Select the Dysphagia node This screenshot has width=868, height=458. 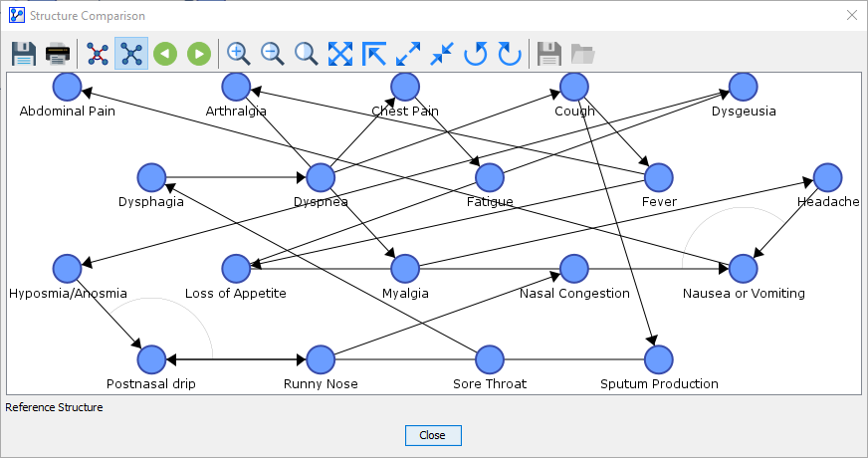(151, 178)
